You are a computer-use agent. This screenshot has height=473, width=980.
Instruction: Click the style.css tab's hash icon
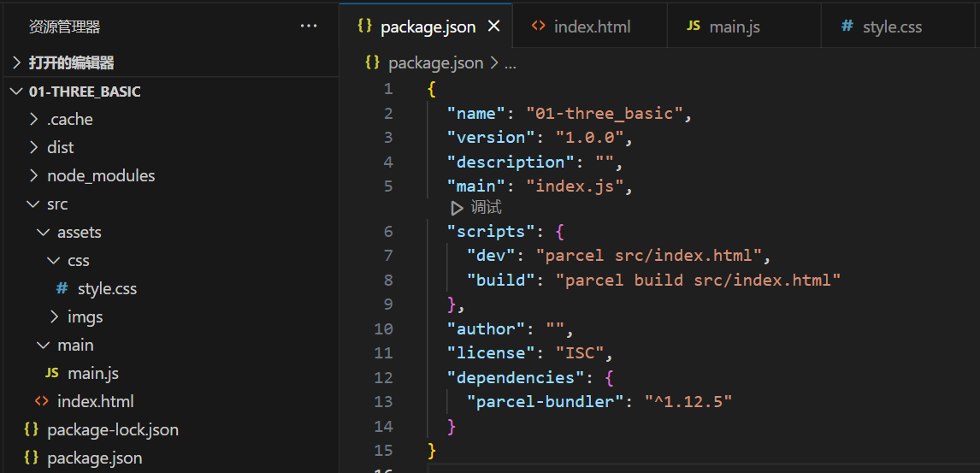click(847, 27)
